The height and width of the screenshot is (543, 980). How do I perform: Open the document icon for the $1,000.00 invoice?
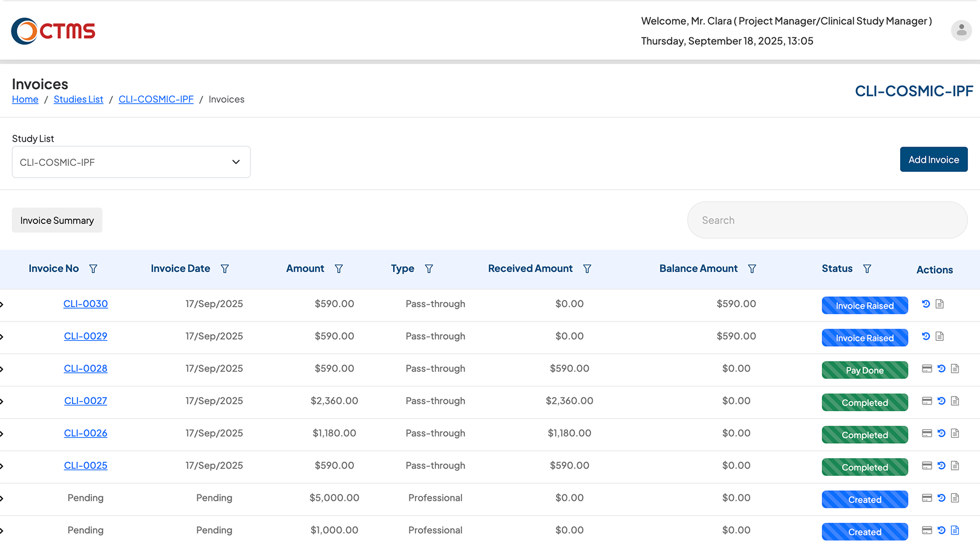pos(955,530)
